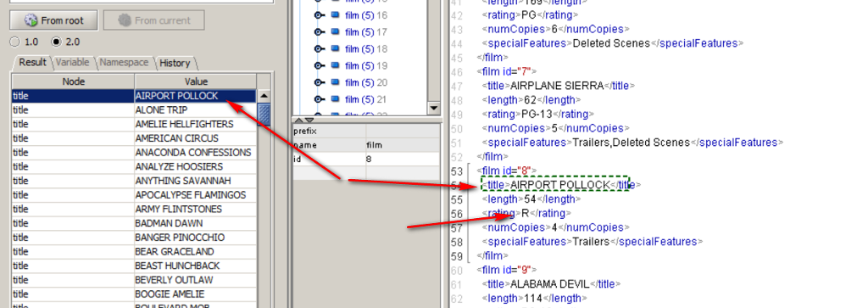The height and width of the screenshot is (308, 868).
Task: Click the From current button
Action: (x=153, y=20)
